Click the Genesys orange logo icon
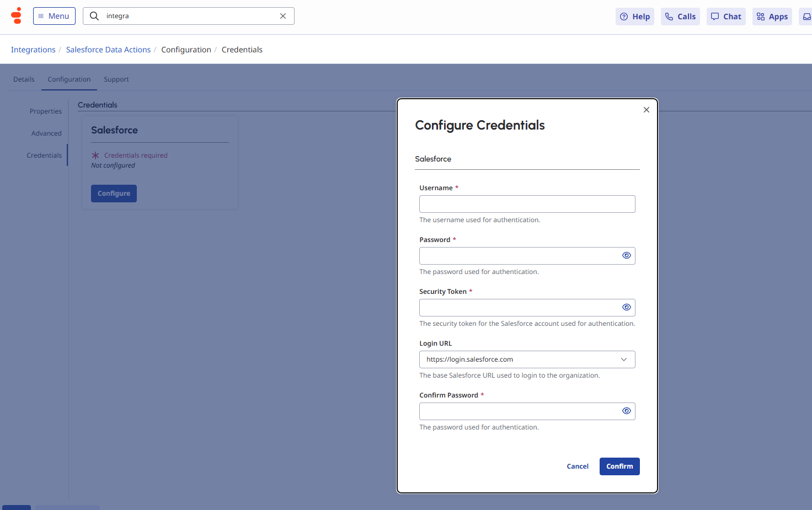812x510 pixels. 17,15
